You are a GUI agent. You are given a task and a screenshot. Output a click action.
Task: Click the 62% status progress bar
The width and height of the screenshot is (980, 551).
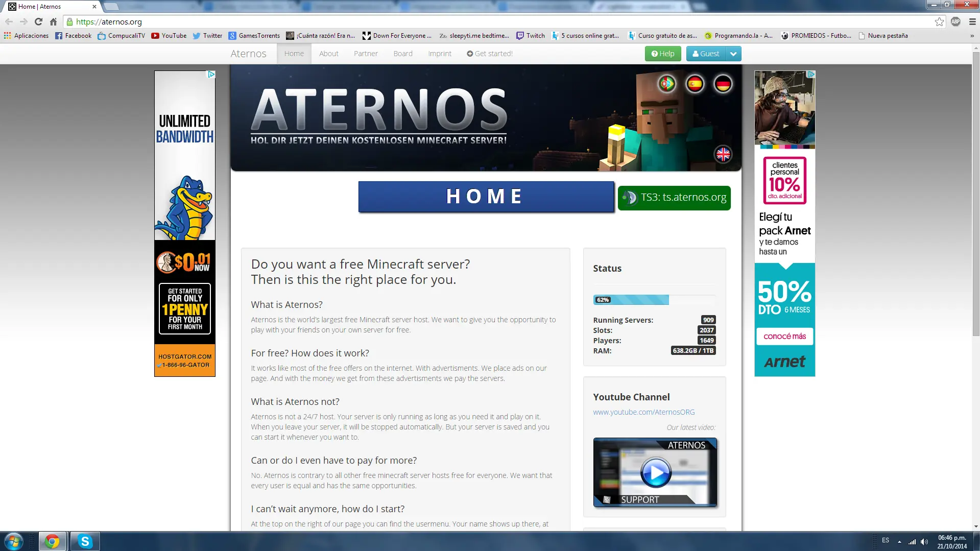click(654, 300)
